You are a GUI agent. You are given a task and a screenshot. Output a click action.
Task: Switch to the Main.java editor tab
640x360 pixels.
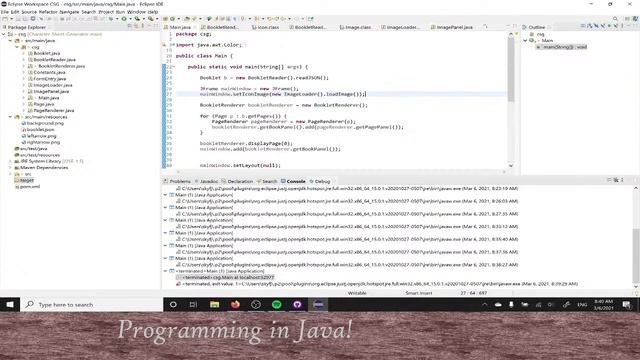[x=180, y=27]
